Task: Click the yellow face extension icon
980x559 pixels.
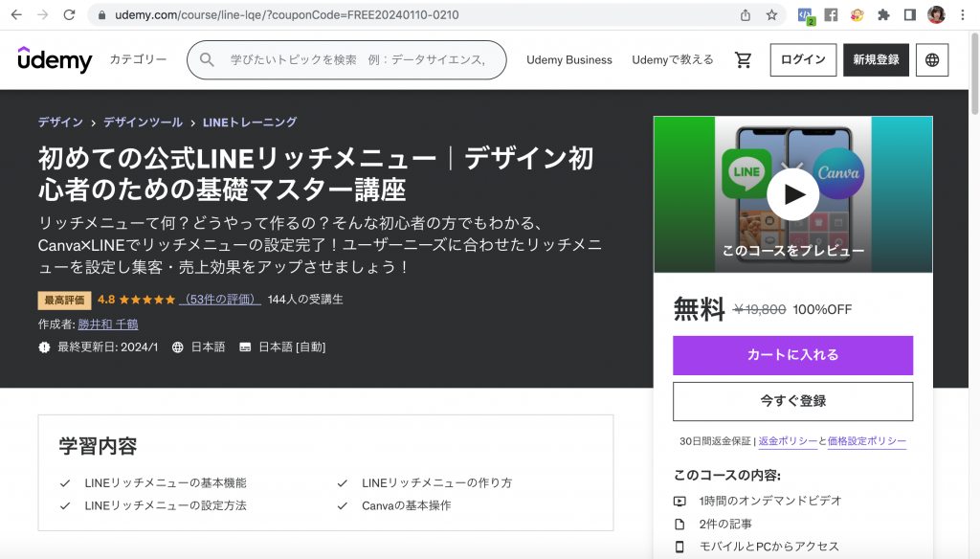Action: pos(857,15)
